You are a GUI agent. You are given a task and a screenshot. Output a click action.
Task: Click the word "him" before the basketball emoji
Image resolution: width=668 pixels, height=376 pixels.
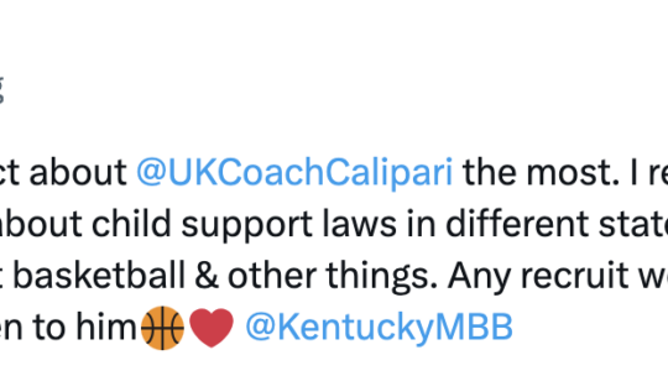coord(106,327)
